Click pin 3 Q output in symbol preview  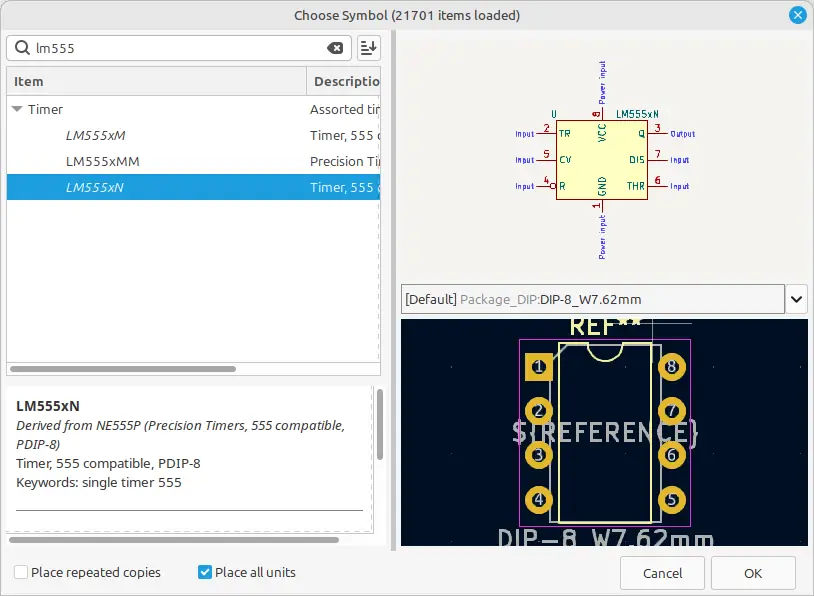(x=657, y=133)
